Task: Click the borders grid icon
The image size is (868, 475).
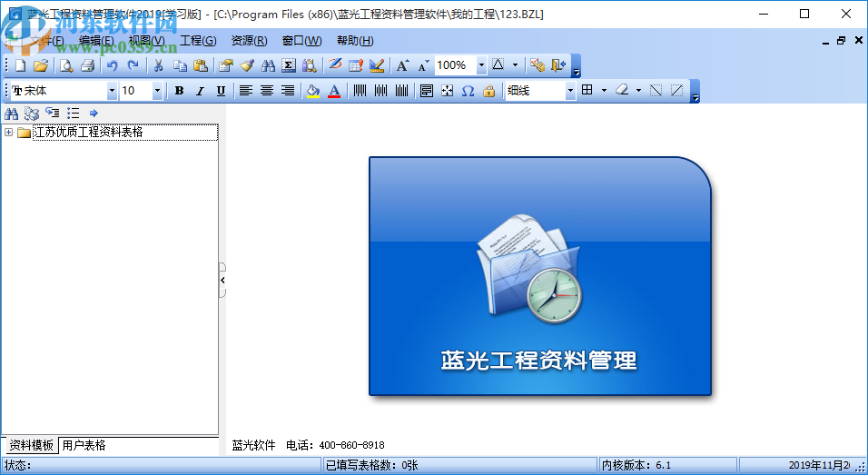Action: 587,90
